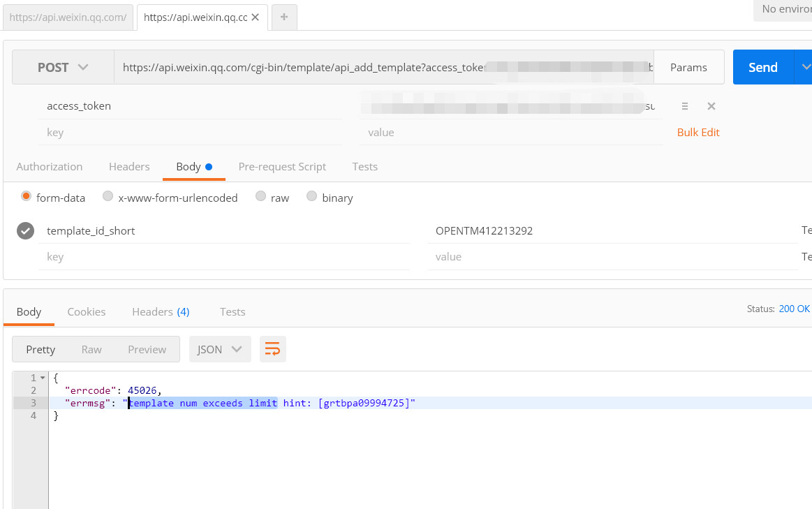The width and height of the screenshot is (812, 509).
Task: Switch to the first api.weixin.qq.com tab
Action: click(68, 17)
